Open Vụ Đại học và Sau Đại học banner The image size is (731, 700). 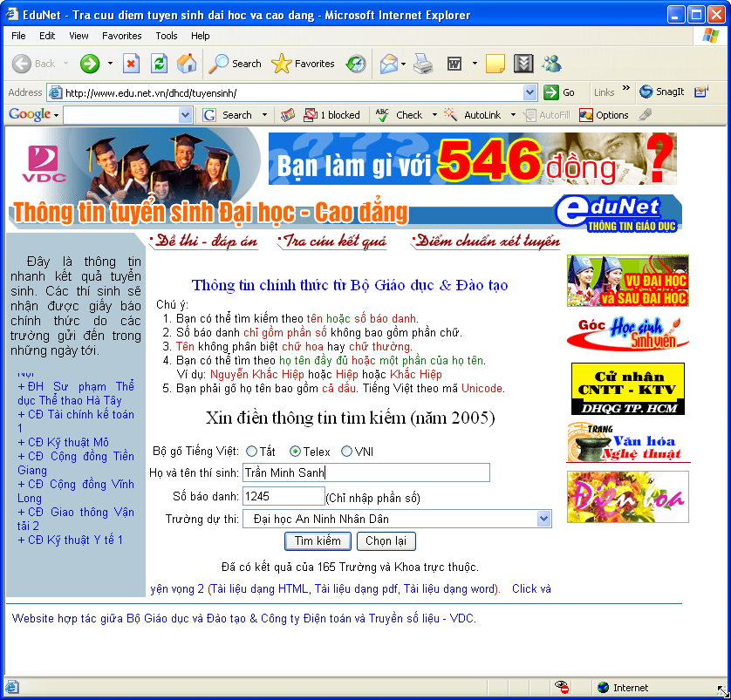coord(627,281)
